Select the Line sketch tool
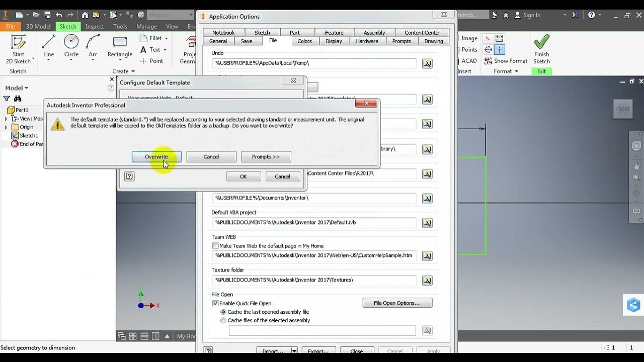Viewport: 644px width, 362px height. pyautogui.click(x=49, y=48)
